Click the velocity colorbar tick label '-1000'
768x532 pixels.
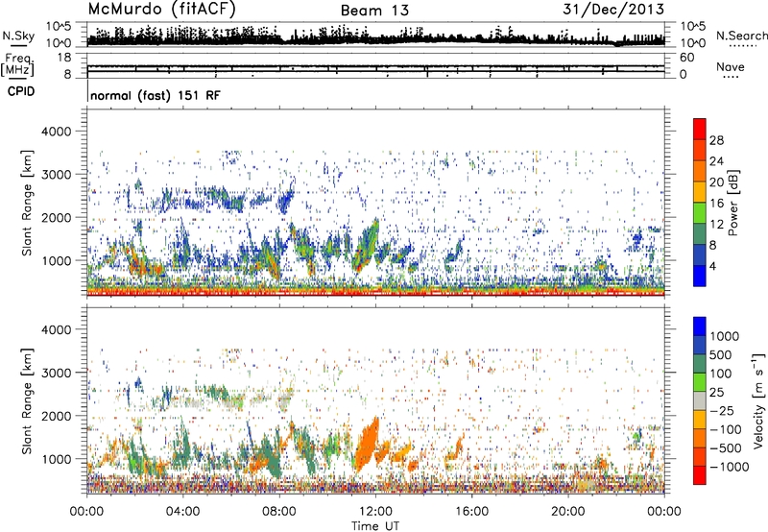point(729,467)
